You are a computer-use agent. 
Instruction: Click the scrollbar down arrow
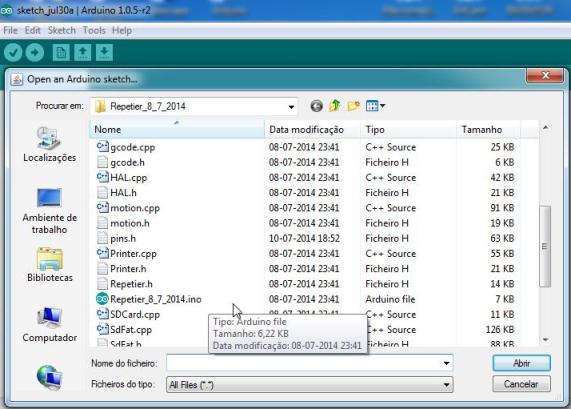point(545,339)
